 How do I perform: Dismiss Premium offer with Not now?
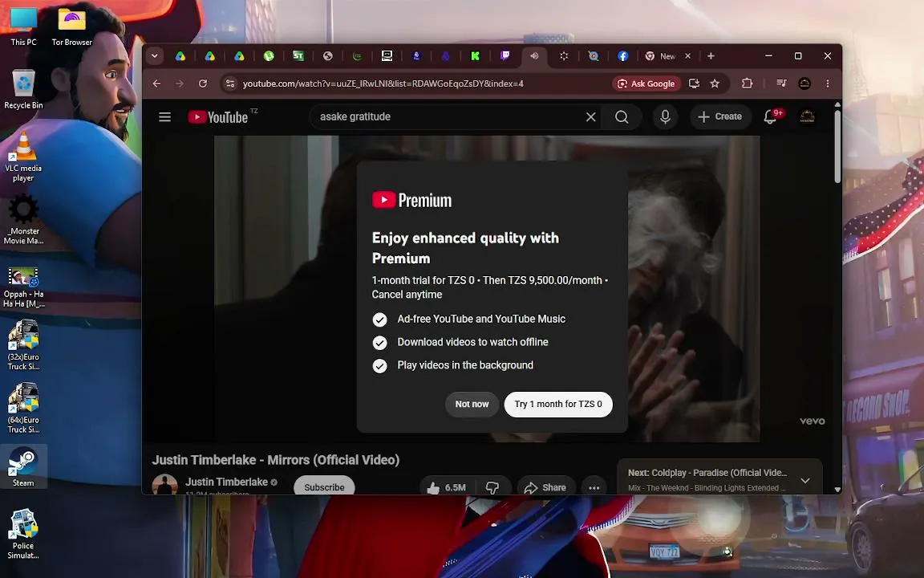(472, 404)
